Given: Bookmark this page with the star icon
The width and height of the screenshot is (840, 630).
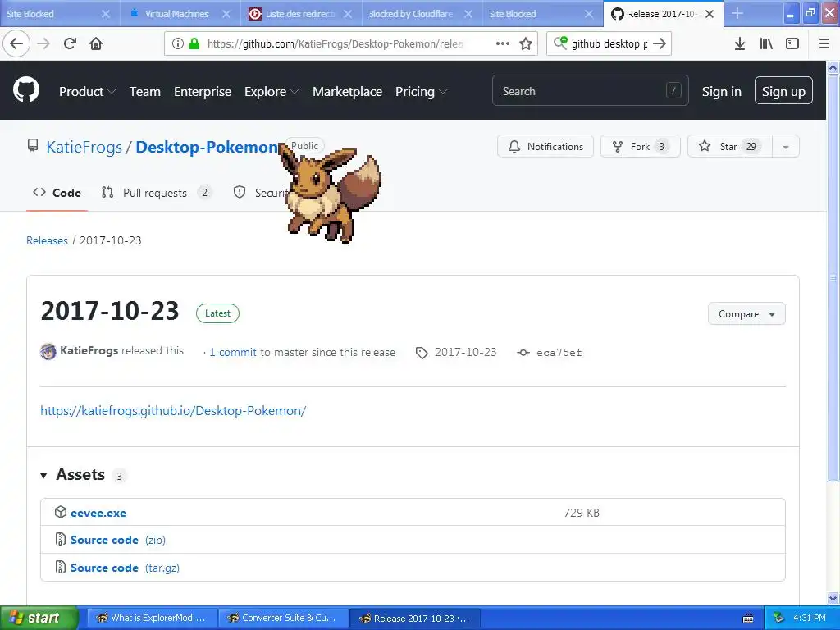Looking at the screenshot, I should [x=526, y=43].
